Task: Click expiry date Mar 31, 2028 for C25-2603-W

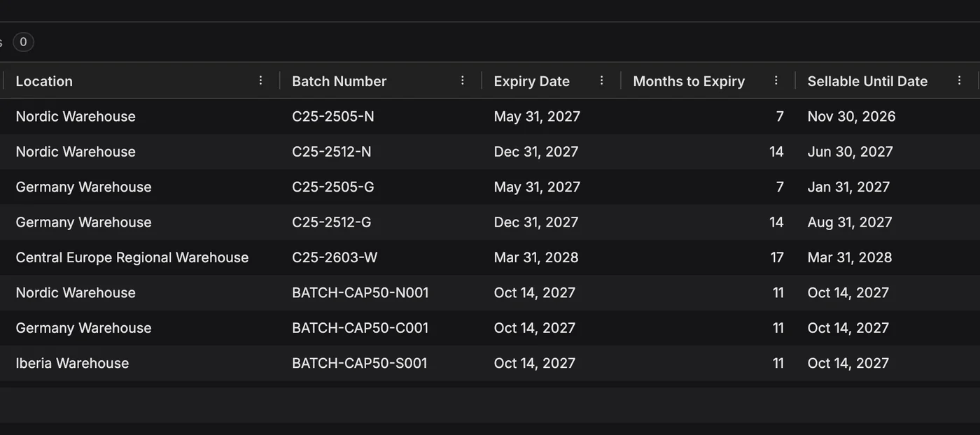Action: click(x=536, y=257)
